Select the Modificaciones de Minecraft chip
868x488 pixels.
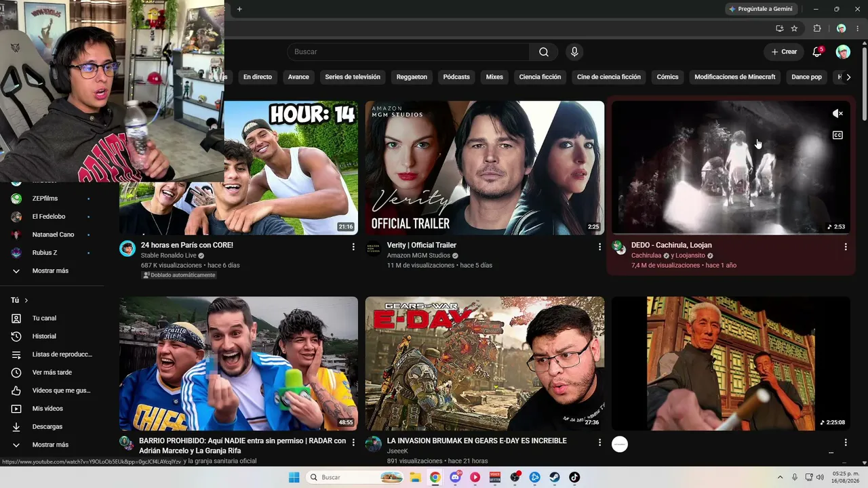735,77
